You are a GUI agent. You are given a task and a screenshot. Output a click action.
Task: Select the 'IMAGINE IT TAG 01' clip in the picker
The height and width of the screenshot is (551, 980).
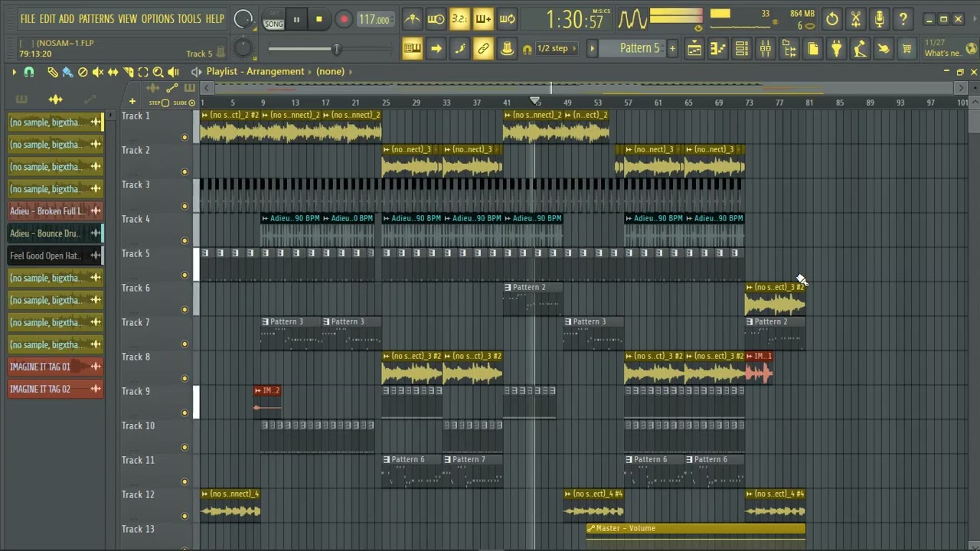click(x=55, y=367)
